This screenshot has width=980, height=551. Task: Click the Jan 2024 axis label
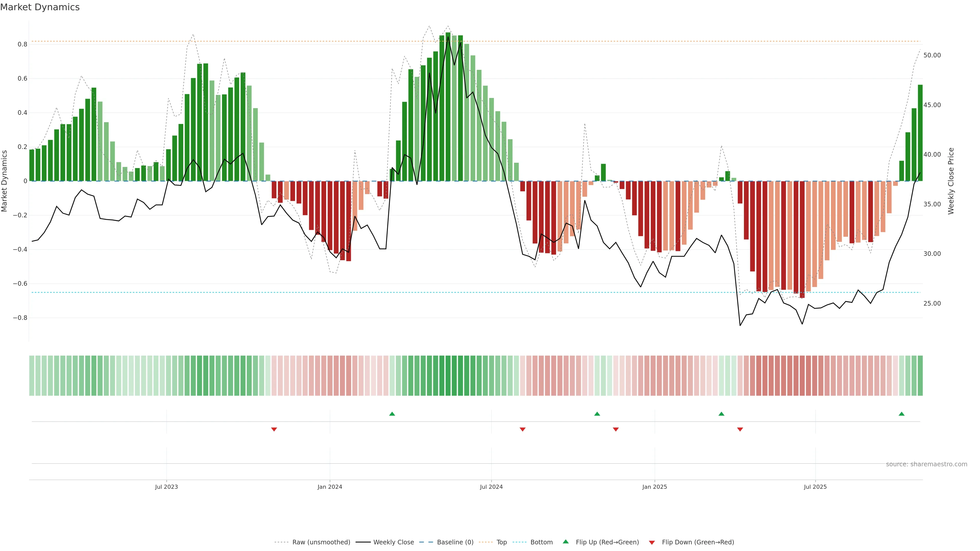(330, 487)
